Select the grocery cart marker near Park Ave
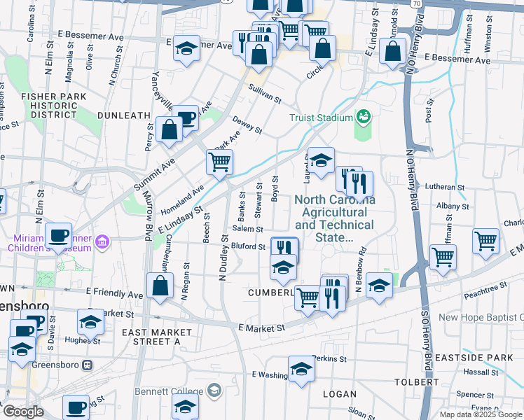 click(219, 164)
